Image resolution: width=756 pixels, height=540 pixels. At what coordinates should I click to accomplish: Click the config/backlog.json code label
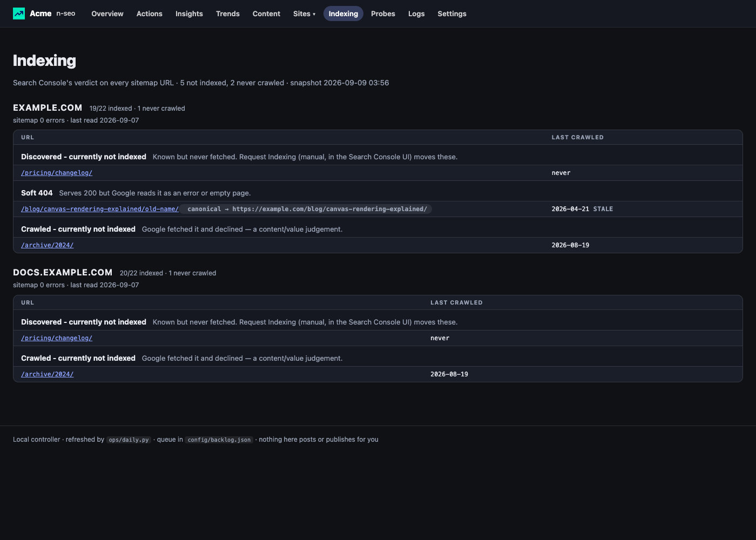click(x=219, y=440)
